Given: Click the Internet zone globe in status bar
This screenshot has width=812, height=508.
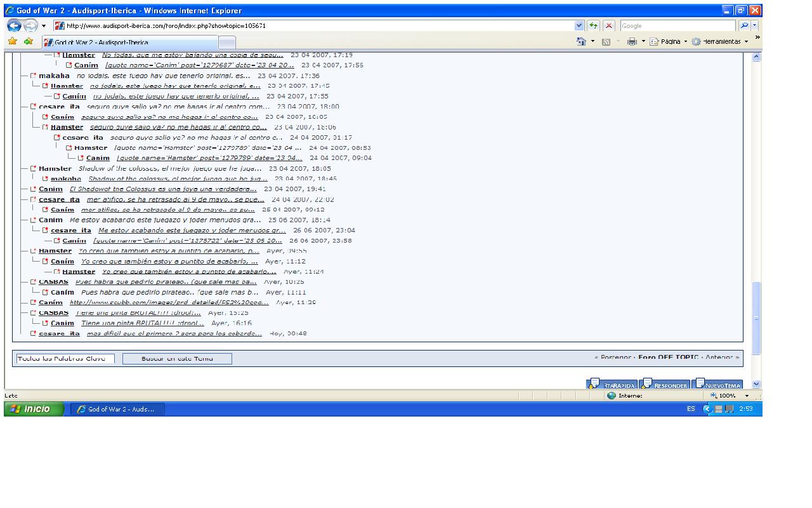Looking at the screenshot, I should [612, 396].
